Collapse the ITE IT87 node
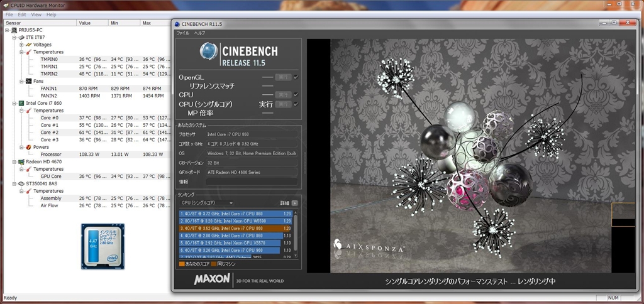The height and width of the screenshot is (304, 644). 14,38
